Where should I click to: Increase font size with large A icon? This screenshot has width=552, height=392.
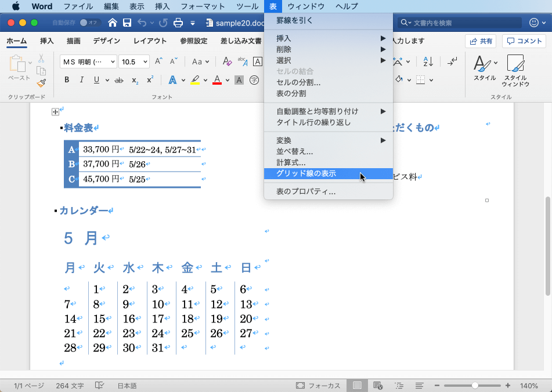(x=159, y=61)
